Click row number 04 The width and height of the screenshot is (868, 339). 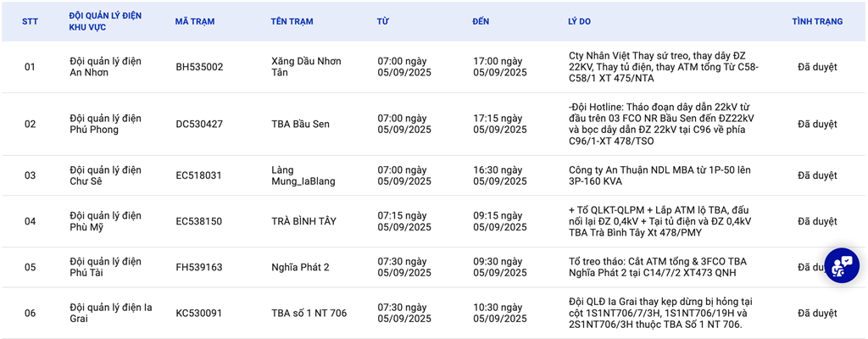[x=30, y=221]
